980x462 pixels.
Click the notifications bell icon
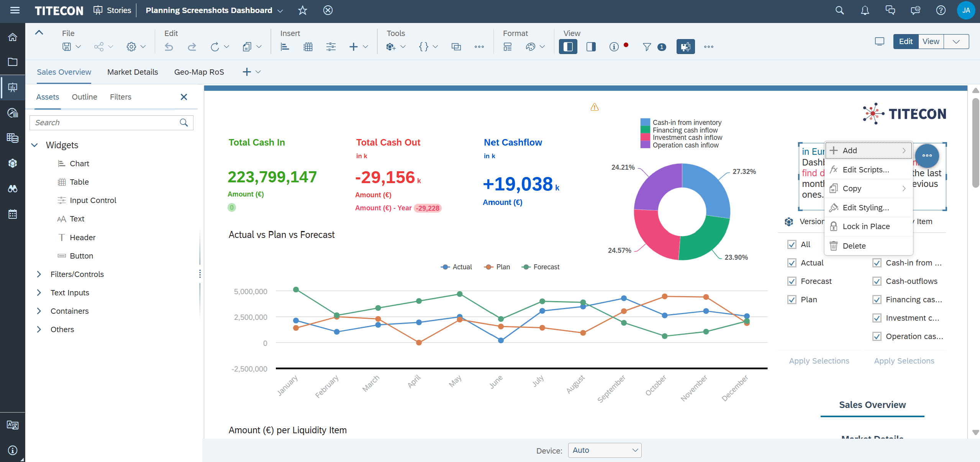click(865, 10)
